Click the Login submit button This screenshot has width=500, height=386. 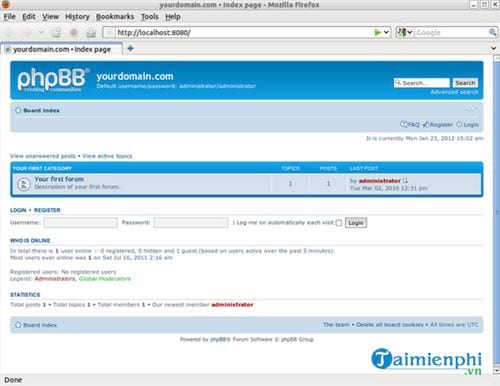tap(356, 223)
